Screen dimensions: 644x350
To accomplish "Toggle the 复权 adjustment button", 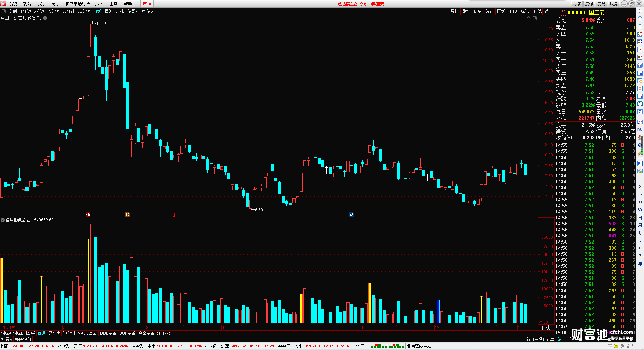I will point(454,11).
